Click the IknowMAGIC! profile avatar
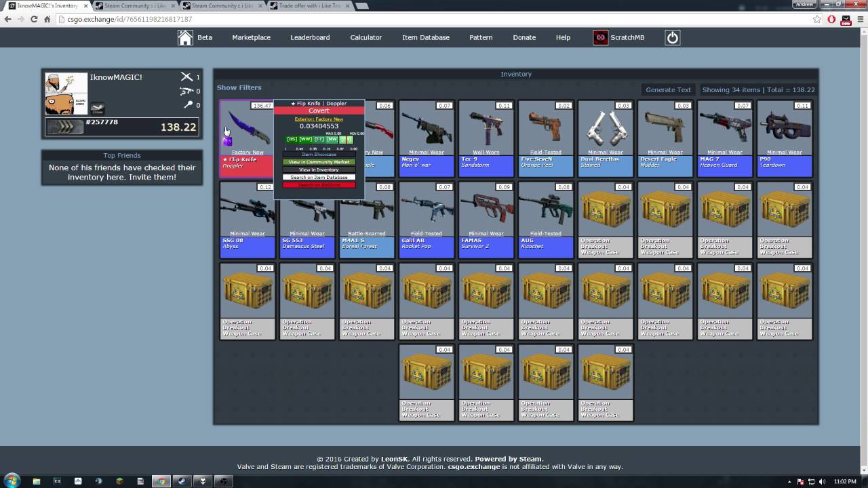 click(x=66, y=94)
